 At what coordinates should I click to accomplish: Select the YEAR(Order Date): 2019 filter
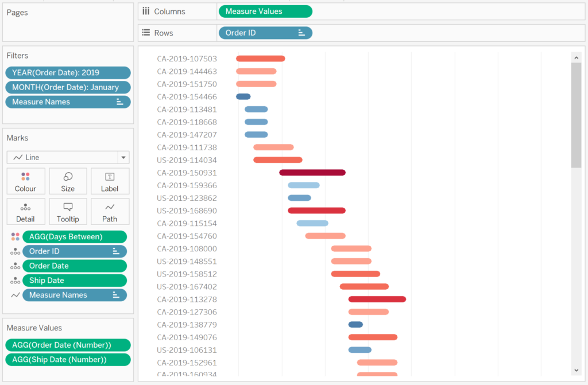[x=68, y=73]
